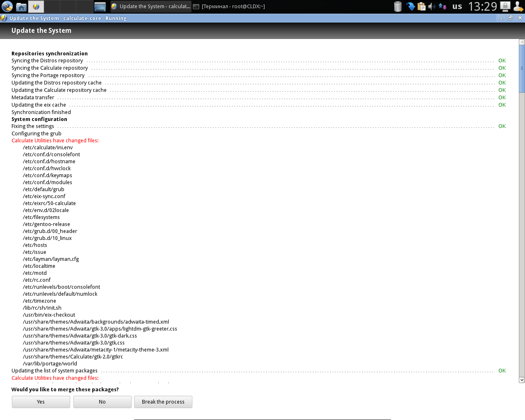Open the Calculate Linux main menu
Image resolution: width=525 pixels, height=420 pixels.
pos(7,7)
